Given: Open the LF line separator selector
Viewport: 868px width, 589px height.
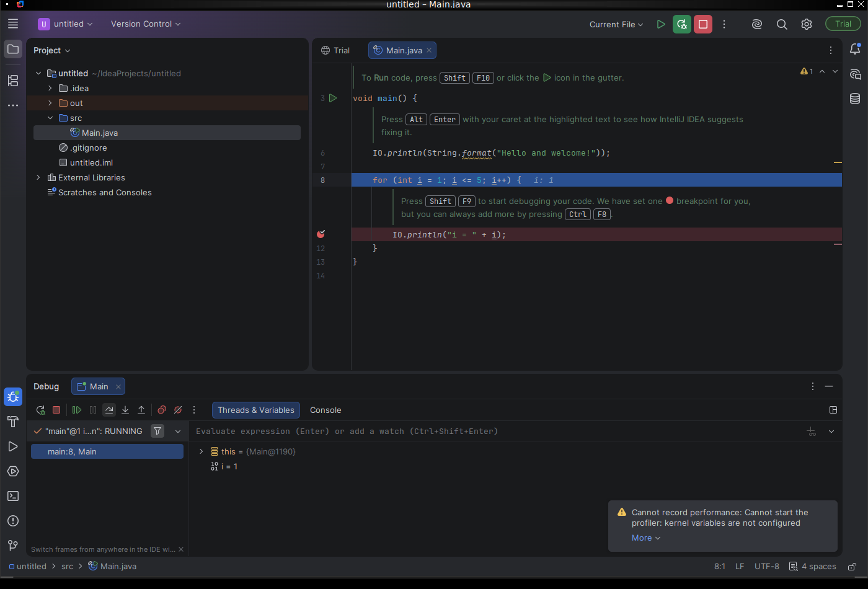Looking at the screenshot, I should (x=740, y=567).
